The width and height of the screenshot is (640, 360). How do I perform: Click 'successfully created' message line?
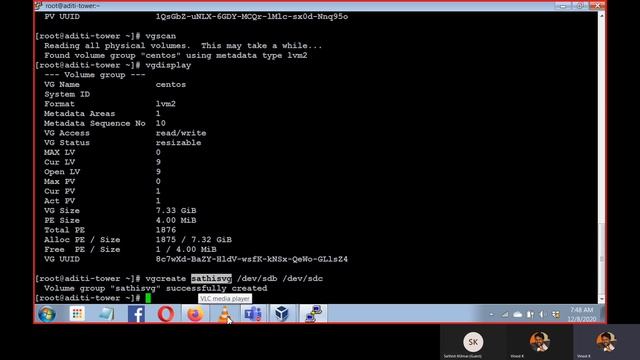156,288
